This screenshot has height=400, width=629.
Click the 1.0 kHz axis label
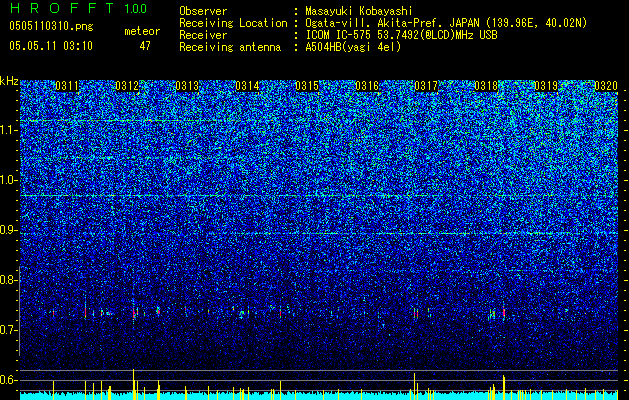[x=9, y=180]
